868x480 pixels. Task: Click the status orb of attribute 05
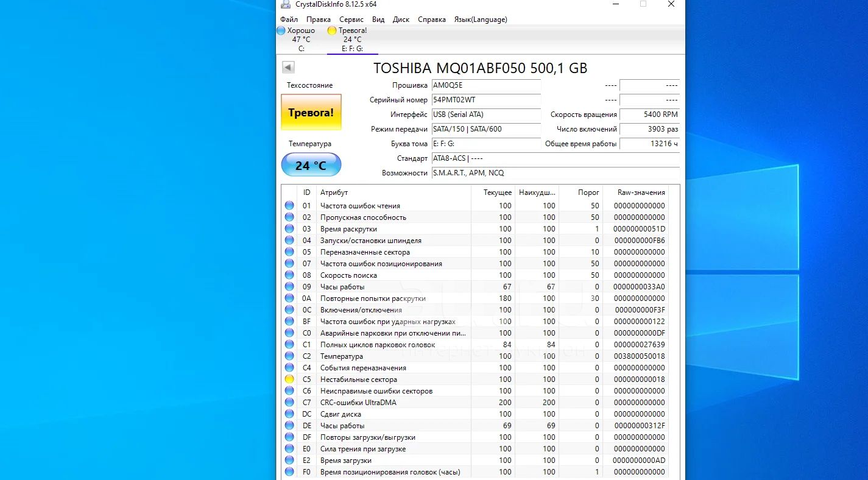(289, 252)
